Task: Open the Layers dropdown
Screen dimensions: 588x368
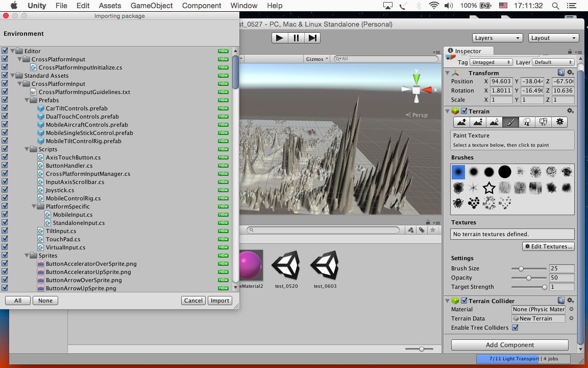Action: (497, 38)
